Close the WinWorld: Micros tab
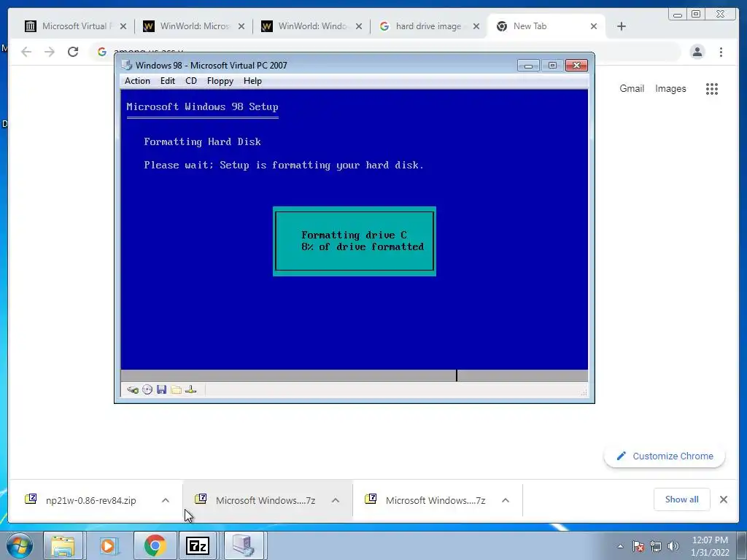This screenshot has width=747, height=560. [241, 26]
